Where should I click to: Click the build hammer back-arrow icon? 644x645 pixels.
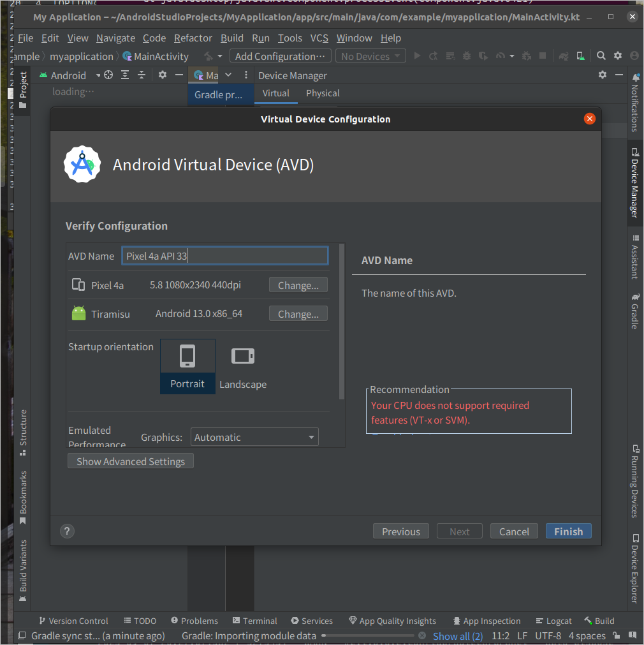(209, 56)
